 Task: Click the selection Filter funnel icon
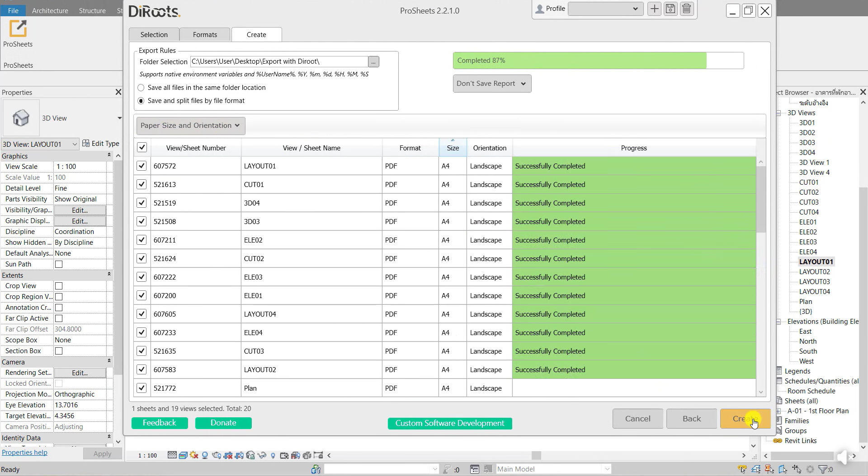[x=823, y=469]
